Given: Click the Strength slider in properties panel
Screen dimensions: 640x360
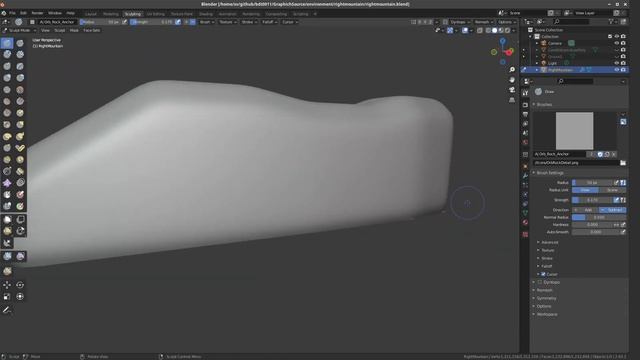Looking at the screenshot, I should click(x=592, y=200).
